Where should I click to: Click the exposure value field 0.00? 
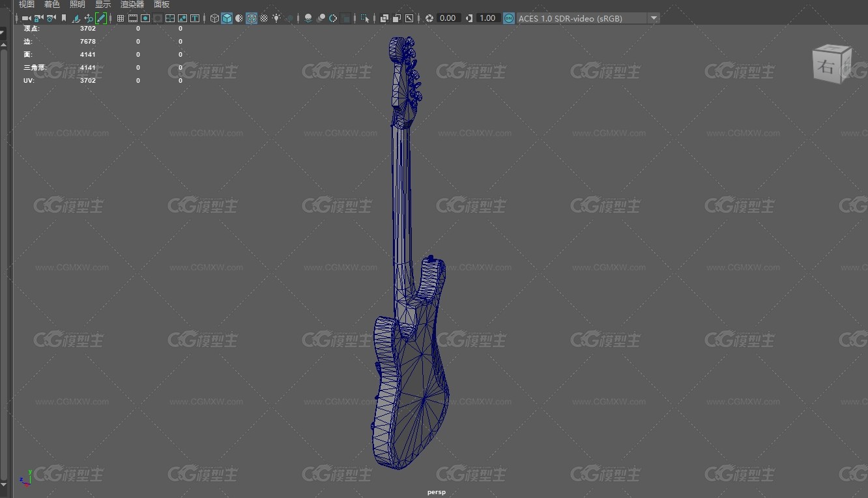click(448, 18)
